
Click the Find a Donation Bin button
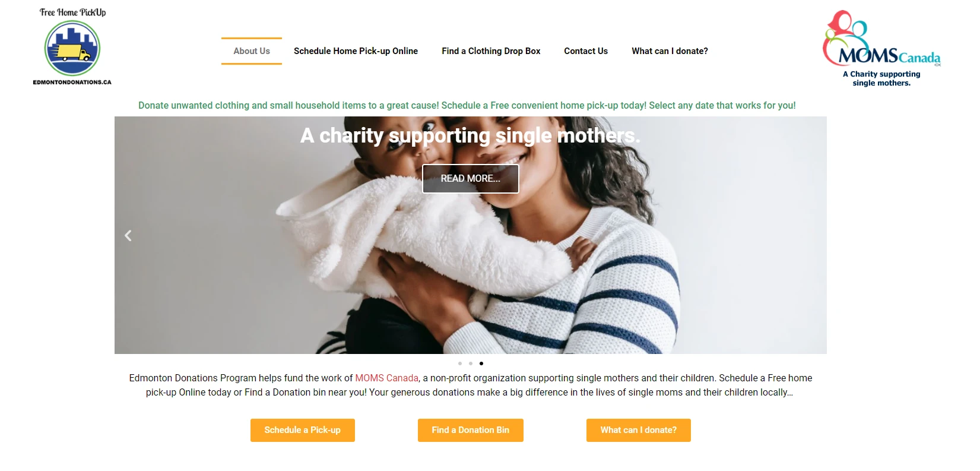coord(471,430)
